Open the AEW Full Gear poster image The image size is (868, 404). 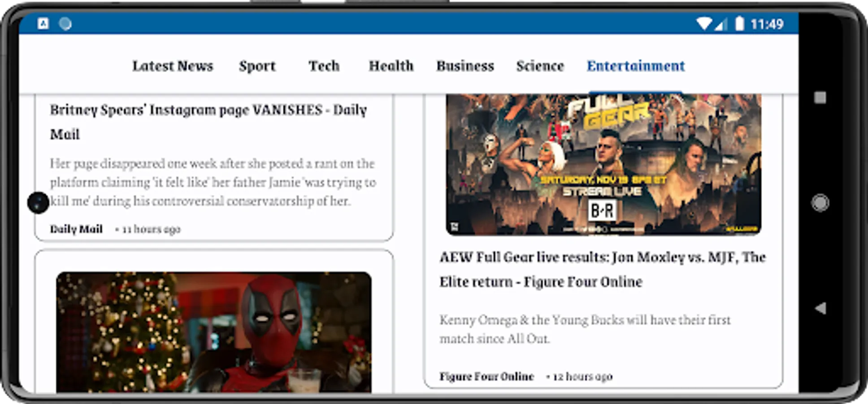[603, 164]
